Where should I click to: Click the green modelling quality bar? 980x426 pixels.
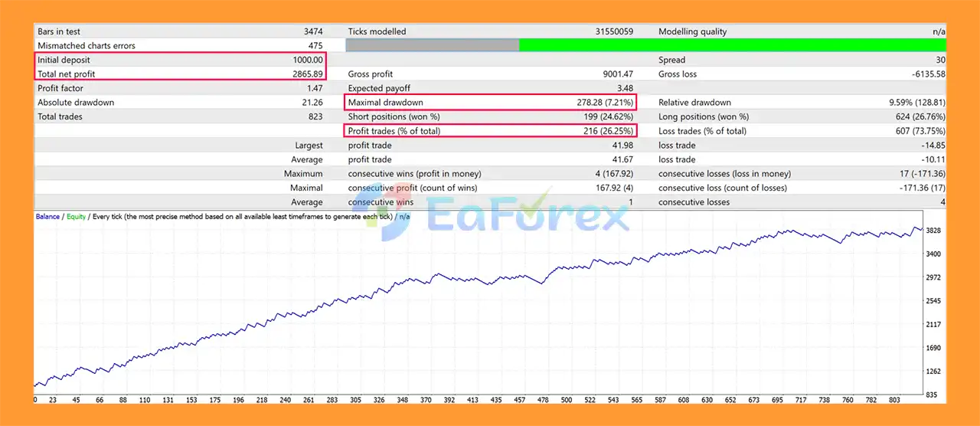(x=732, y=46)
